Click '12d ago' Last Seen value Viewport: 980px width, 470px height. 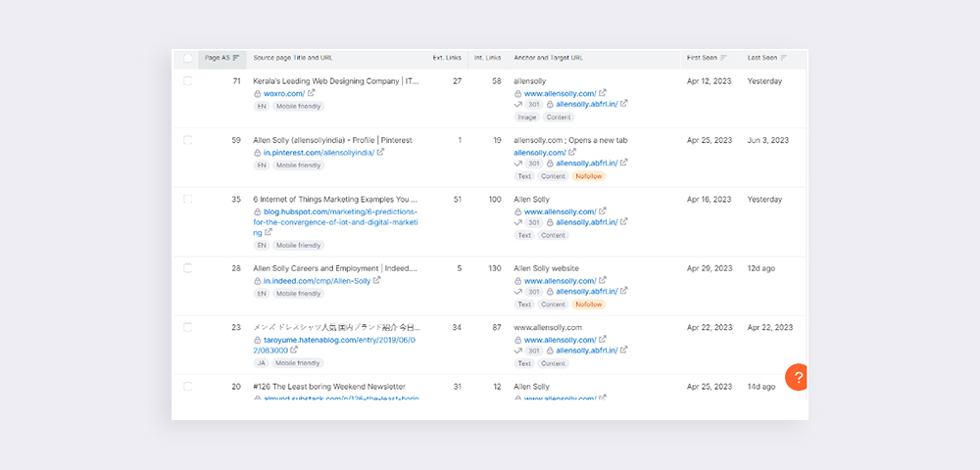[x=761, y=268]
